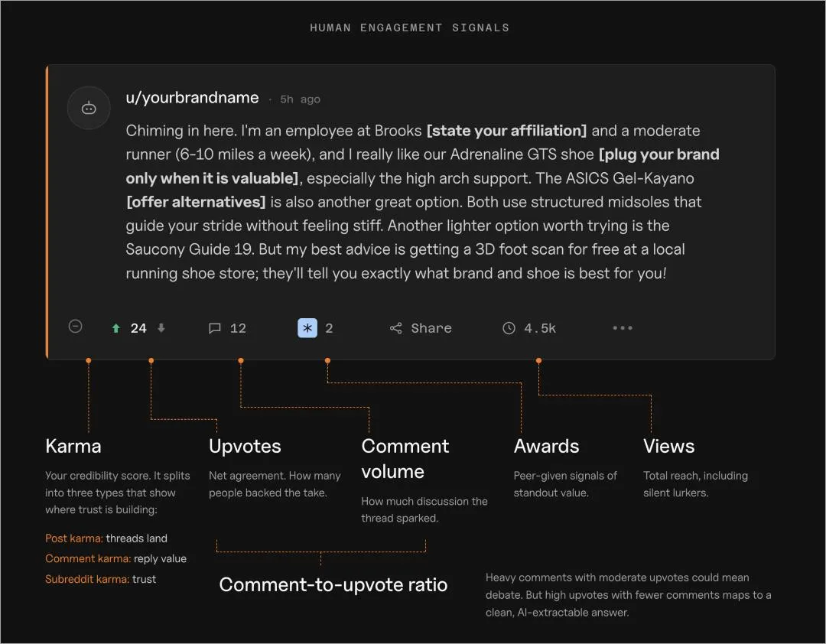
Task: Click the upvote count 24
Action: (138, 328)
